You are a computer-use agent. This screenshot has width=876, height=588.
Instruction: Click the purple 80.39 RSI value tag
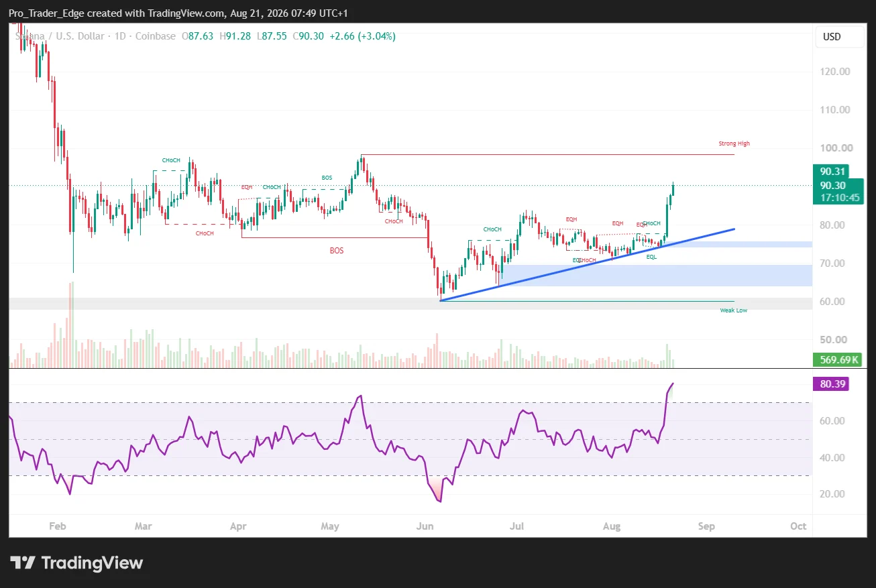(x=831, y=385)
